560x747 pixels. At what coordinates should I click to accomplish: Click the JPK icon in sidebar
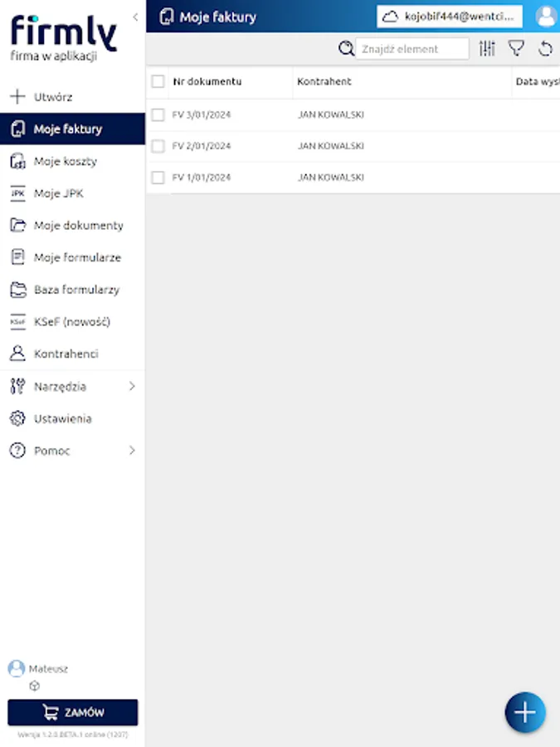point(17,193)
